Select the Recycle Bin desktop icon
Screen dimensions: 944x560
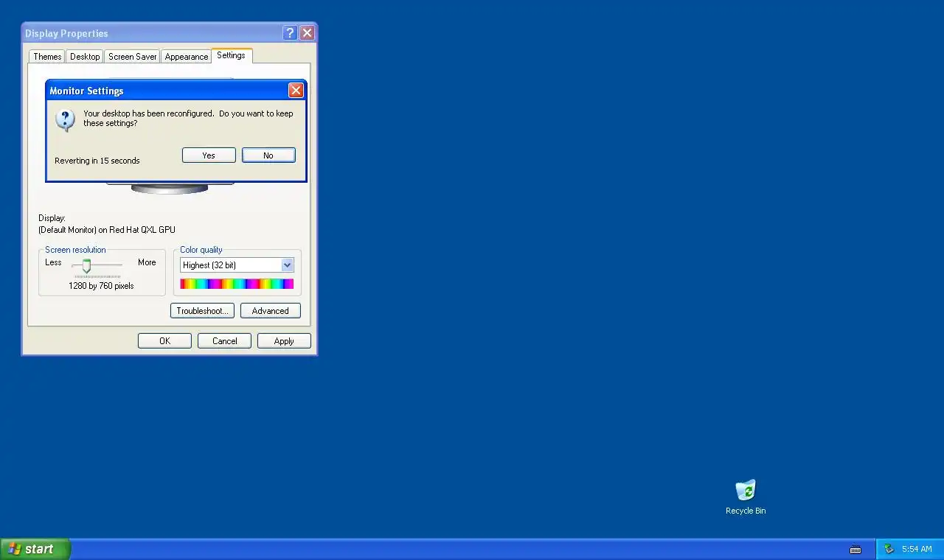point(746,497)
